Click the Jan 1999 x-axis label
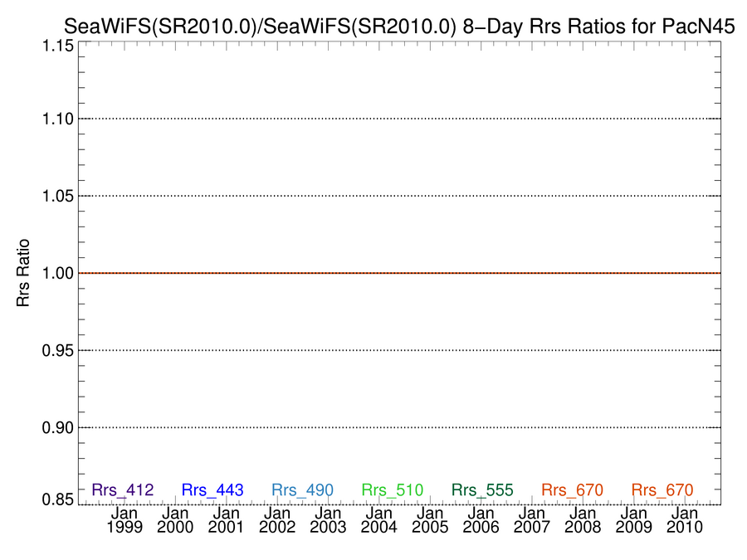Image resolution: width=747 pixels, height=560 pixels. [x=124, y=520]
